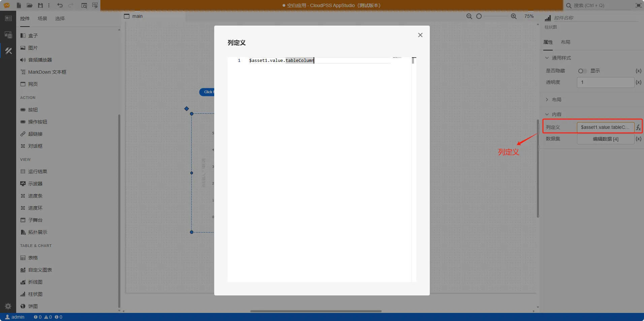Screen dimensions: 644x321
Task: Click the 编辑数据 [4] button
Action: point(606,139)
